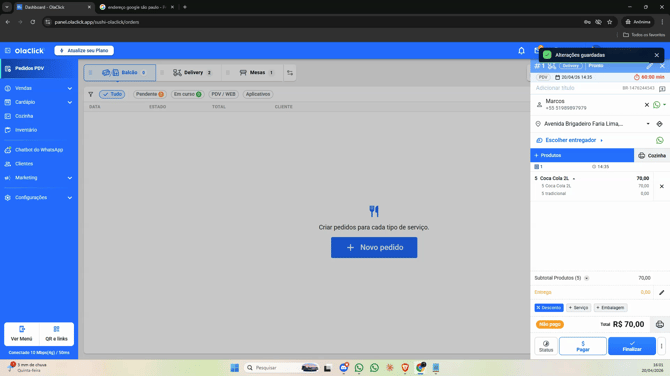
Task: Click the 'Não pago' payment badge
Action: (550, 325)
